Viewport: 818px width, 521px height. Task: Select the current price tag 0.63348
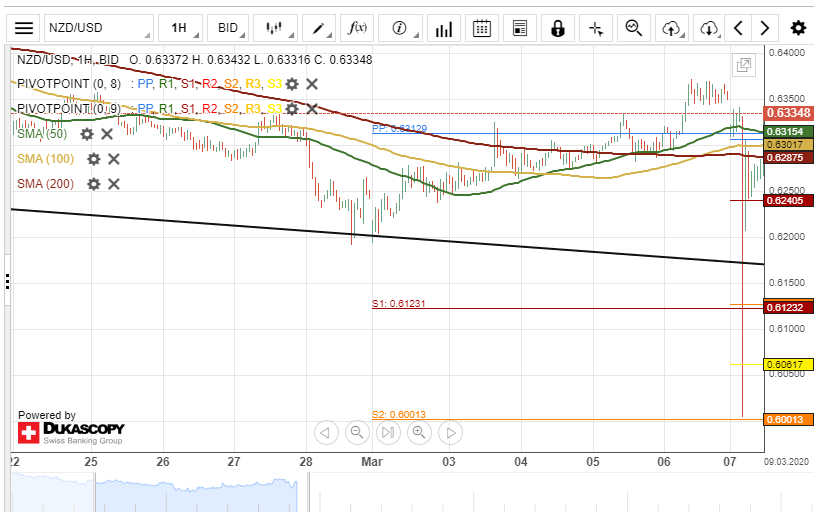coord(788,113)
